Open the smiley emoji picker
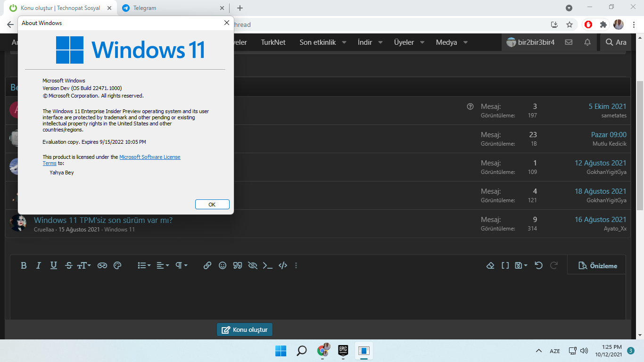This screenshot has width=644, height=362. click(223, 265)
